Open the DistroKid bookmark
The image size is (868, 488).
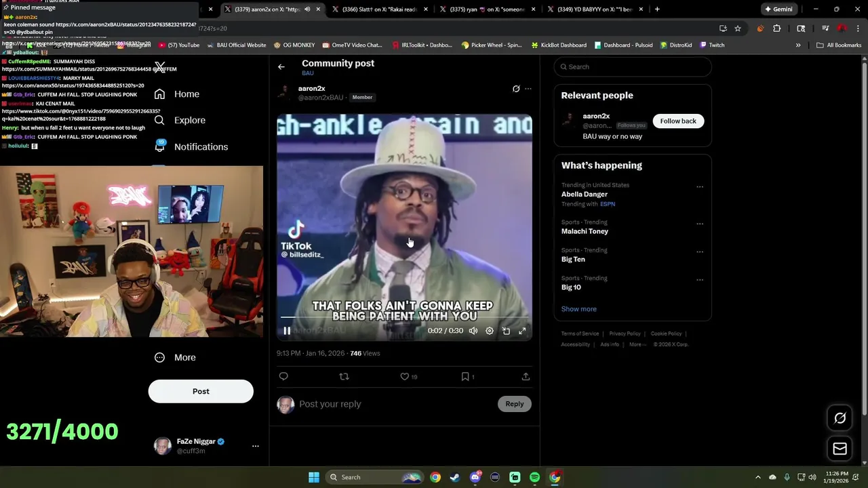point(675,45)
